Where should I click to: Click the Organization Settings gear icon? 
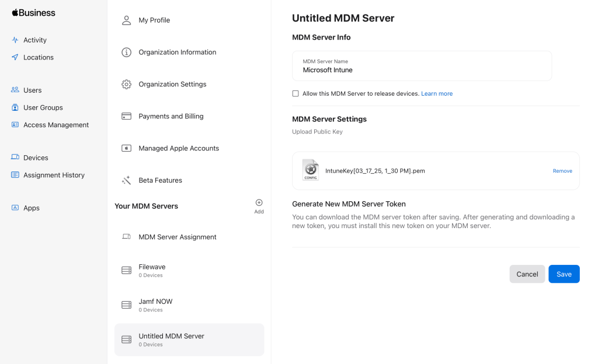126,84
